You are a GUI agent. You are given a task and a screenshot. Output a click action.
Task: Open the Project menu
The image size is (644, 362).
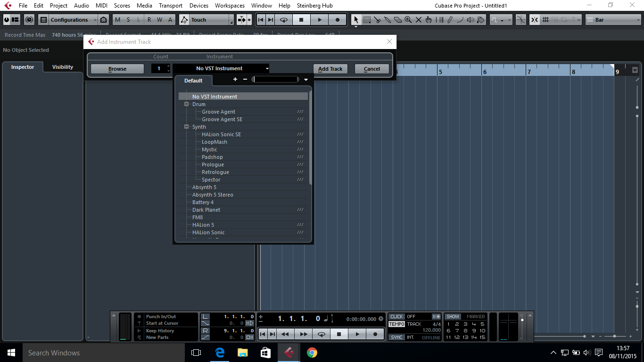[x=58, y=6]
